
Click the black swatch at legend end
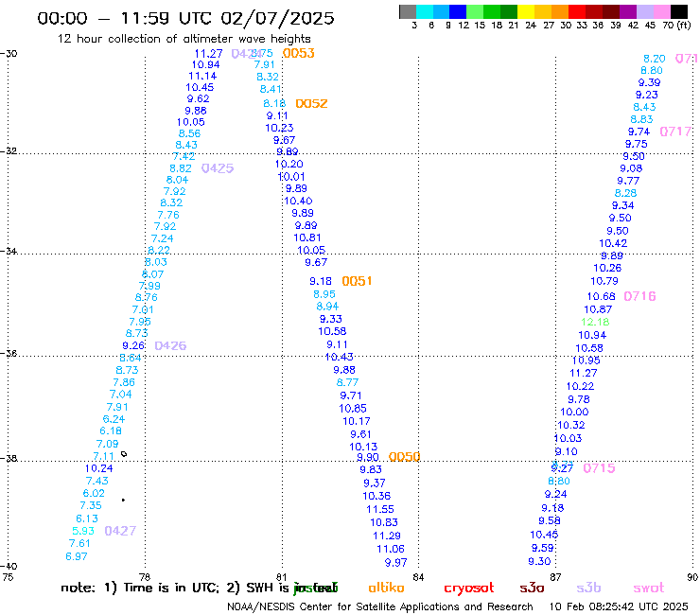(x=679, y=11)
